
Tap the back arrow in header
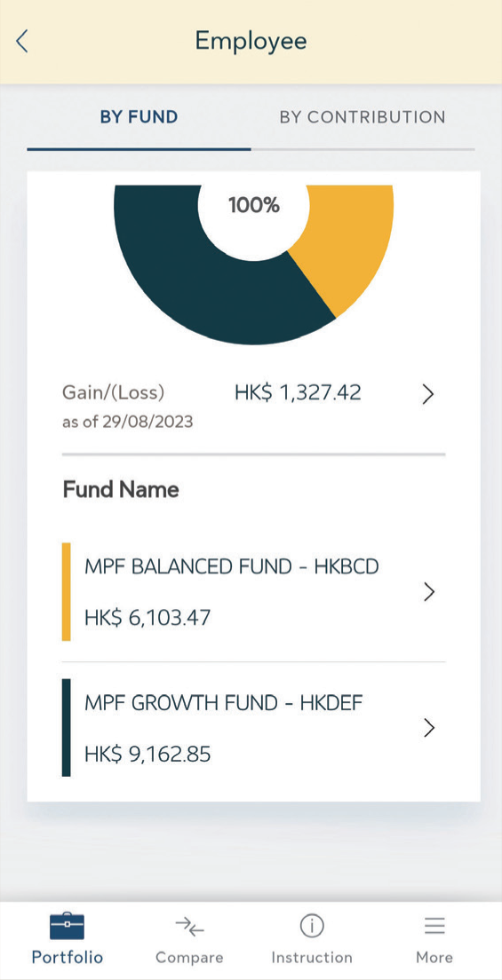pos(22,41)
